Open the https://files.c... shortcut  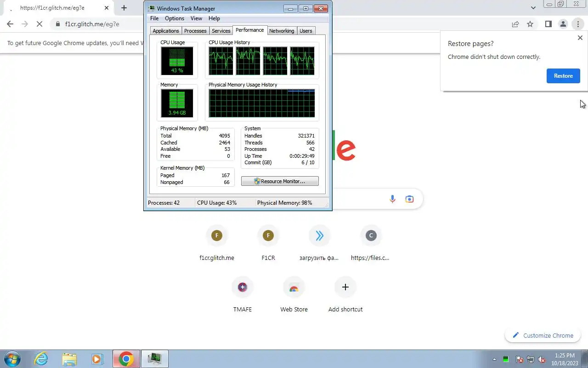(371, 244)
